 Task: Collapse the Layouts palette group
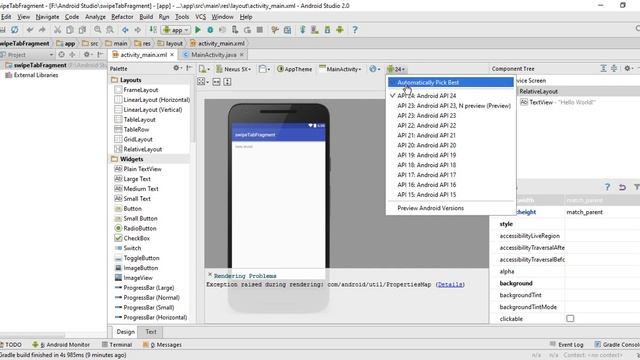[x=130, y=80]
